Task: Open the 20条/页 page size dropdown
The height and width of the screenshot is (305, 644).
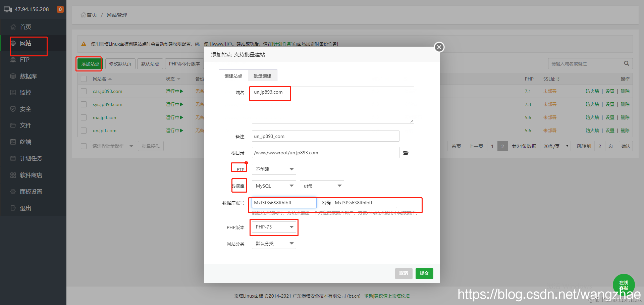Action: [555, 146]
